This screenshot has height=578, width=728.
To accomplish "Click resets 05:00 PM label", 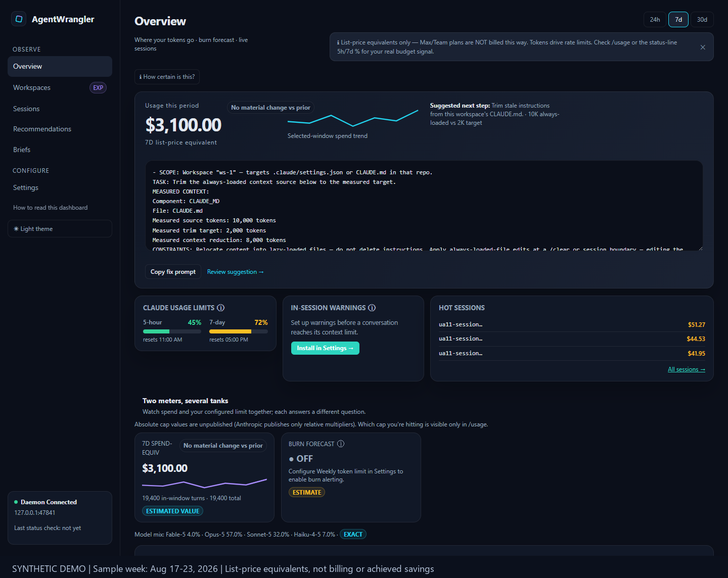I will pos(229,340).
